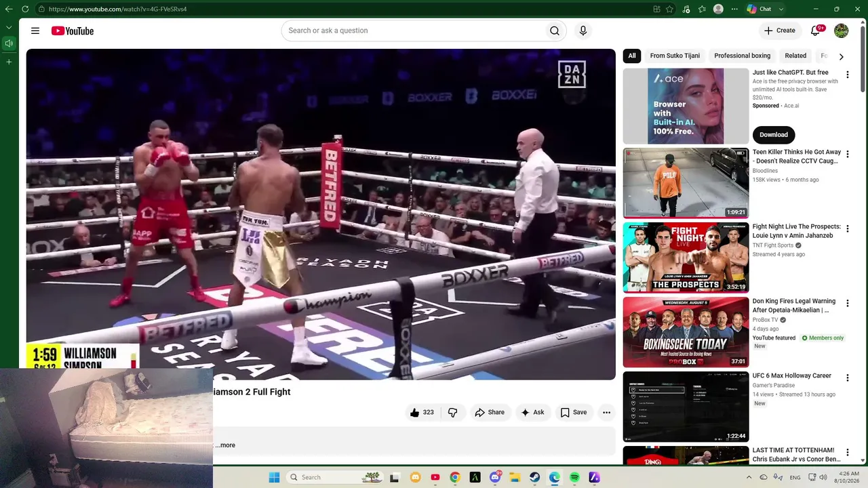Select the From Sutko Tijani chip
Screen dimensions: 868x488
675,56
